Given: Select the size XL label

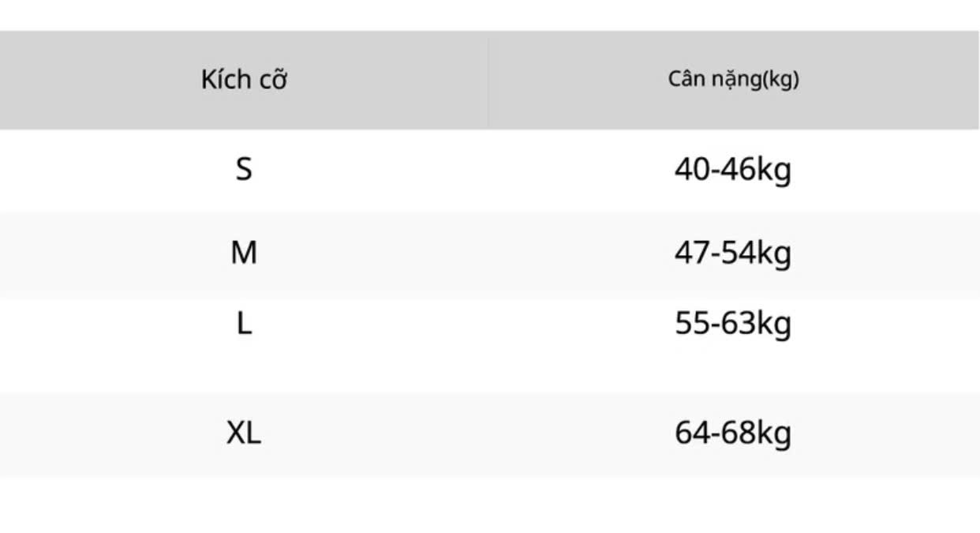Looking at the screenshot, I should tap(244, 433).
